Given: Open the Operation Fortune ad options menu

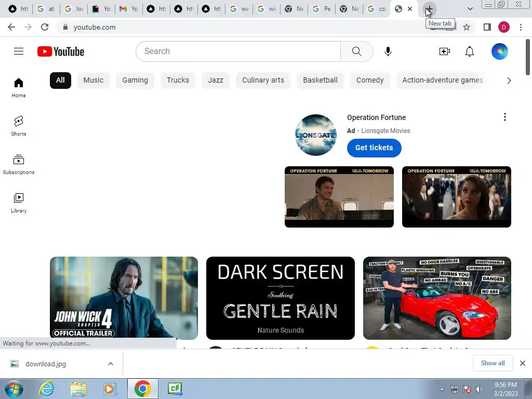Looking at the screenshot, I should tap(505, 117).
